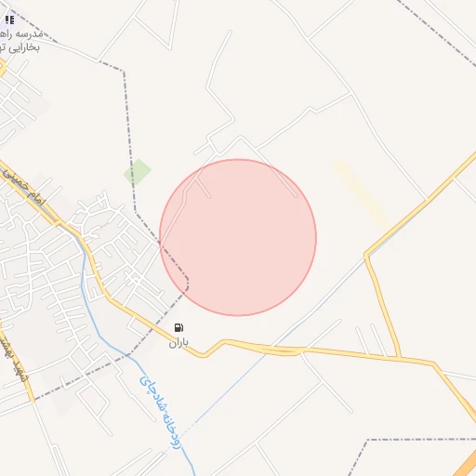476x476 pixels.
Task: Click the yellow roundabout arc below school label
Action: click(x=3, y=68)
